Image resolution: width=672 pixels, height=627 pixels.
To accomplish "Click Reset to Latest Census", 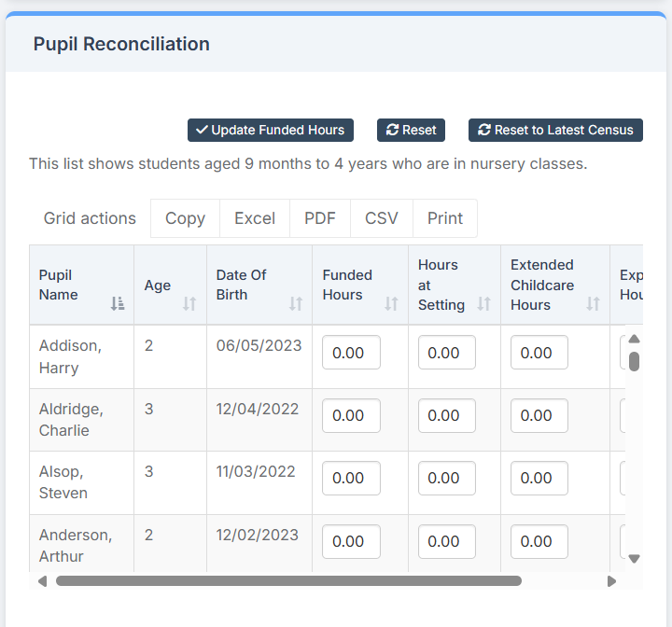I will (x=555, y=130).
